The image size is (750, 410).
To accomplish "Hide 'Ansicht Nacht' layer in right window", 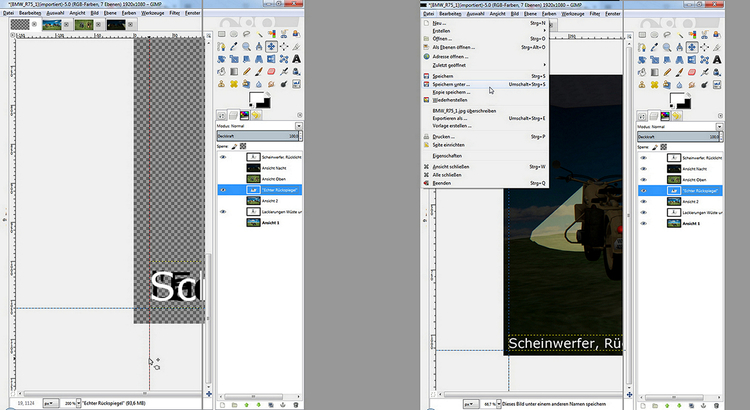I will click(643, 169).
